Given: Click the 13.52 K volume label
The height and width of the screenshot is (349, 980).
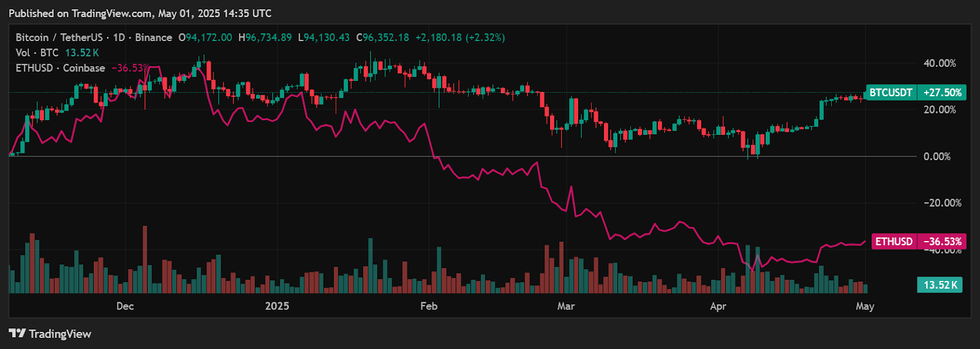Looking at the screenshot, I should tap(940, 285).
